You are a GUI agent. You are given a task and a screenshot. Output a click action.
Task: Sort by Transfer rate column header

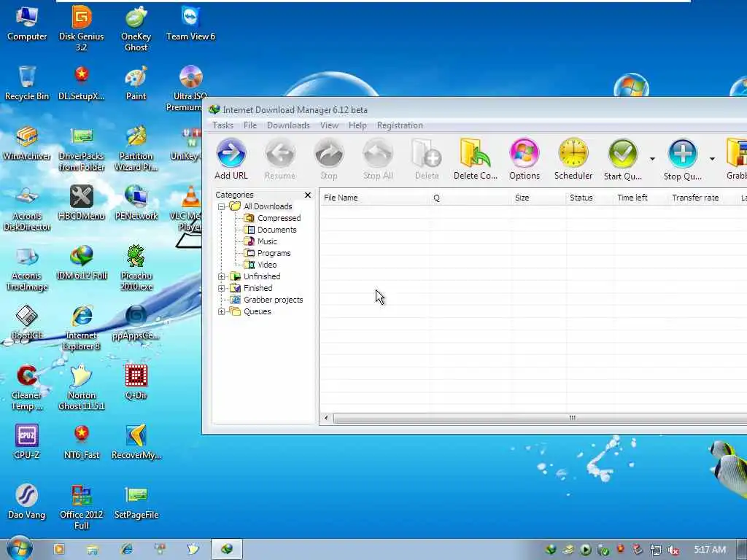[702, 198]
